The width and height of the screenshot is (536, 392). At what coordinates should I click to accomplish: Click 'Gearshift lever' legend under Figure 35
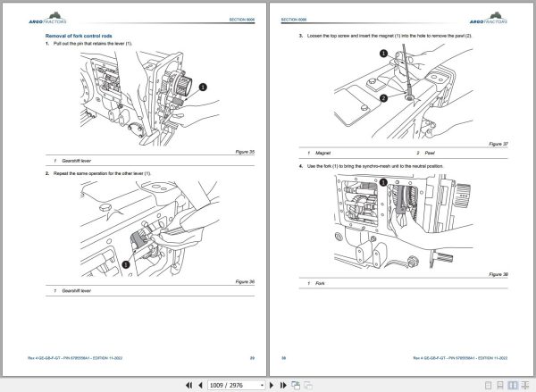[76, 161]
